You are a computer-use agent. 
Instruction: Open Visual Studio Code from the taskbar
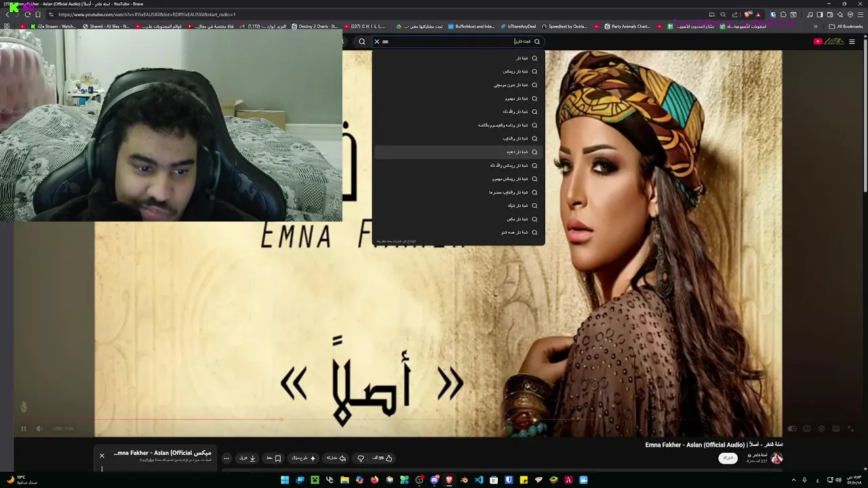tap(479, 480)
